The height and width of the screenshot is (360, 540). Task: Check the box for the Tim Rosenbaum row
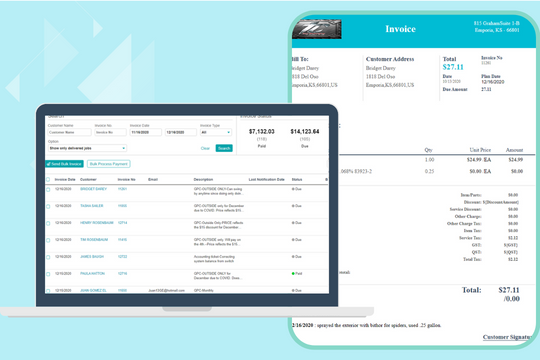coord(48,240)
